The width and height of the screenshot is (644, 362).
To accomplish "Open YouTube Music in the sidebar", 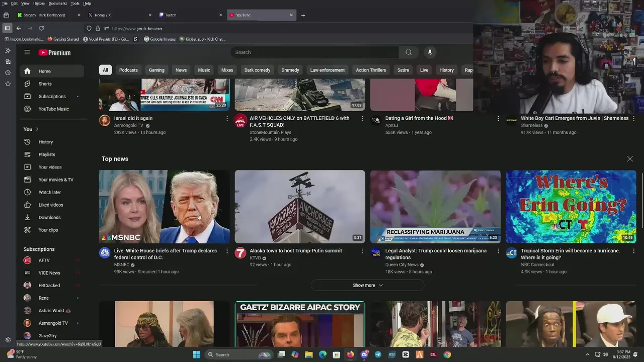I will click(52, 109).
